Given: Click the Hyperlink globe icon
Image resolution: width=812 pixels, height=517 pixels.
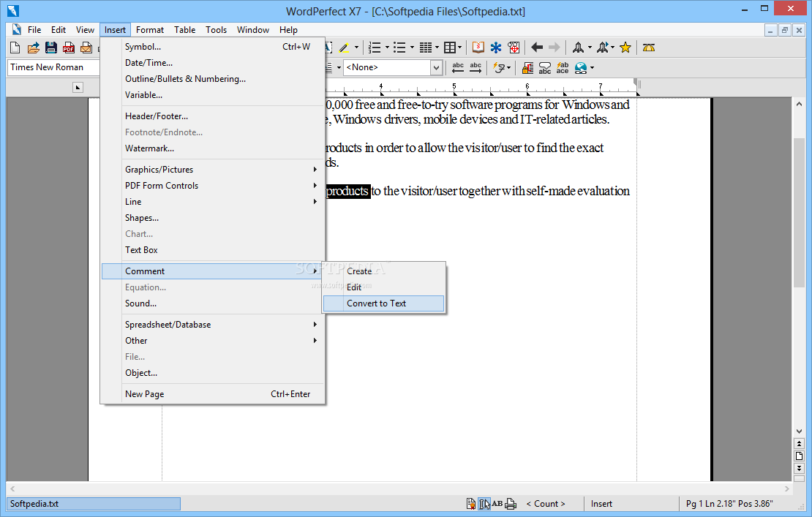Looking at the screenshot, I should tap(581, 68).
